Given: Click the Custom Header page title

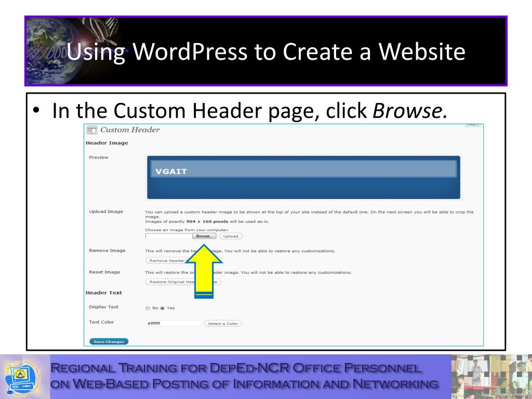Looking at the screenshot, I should tap(130, 130).
